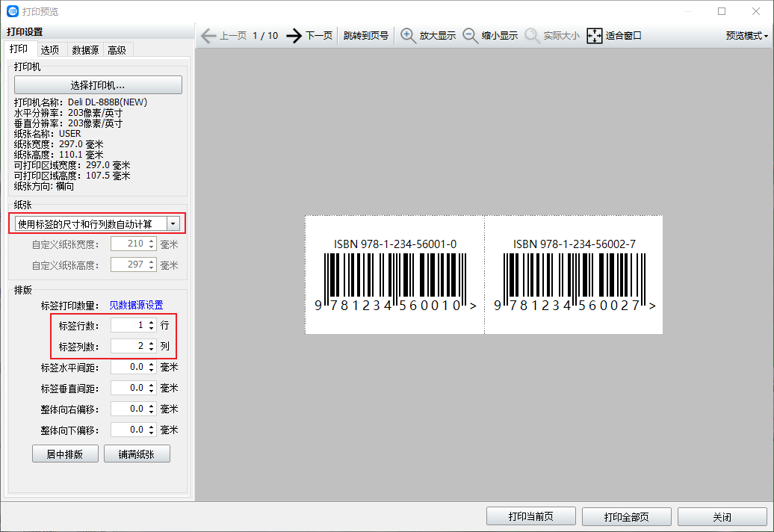Switch to the 数据源 tab

[x=85, y=50]
